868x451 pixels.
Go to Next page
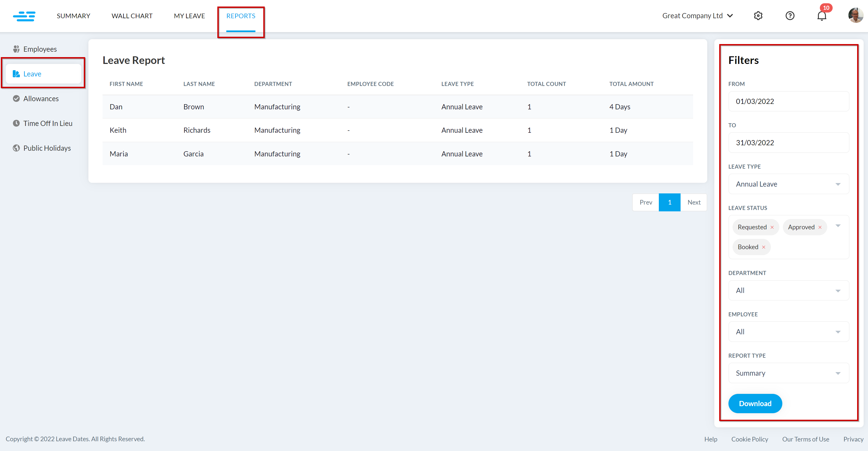click(x=694, y=202)
